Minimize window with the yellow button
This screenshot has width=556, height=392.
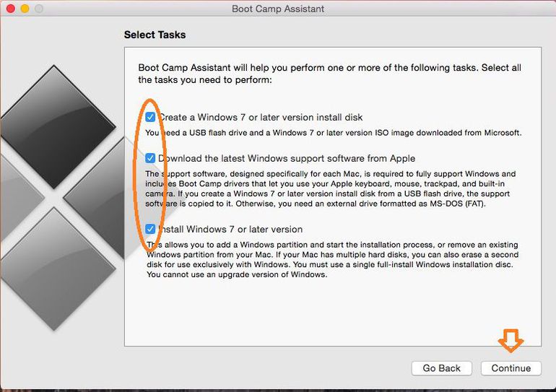[25, 9]
